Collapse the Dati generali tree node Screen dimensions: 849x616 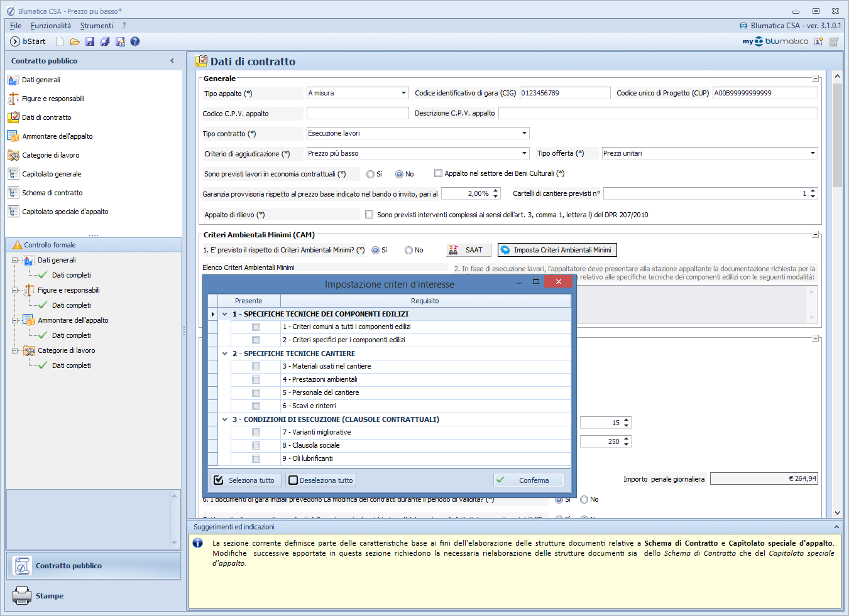pyautogui.click(x=14, y=260)
